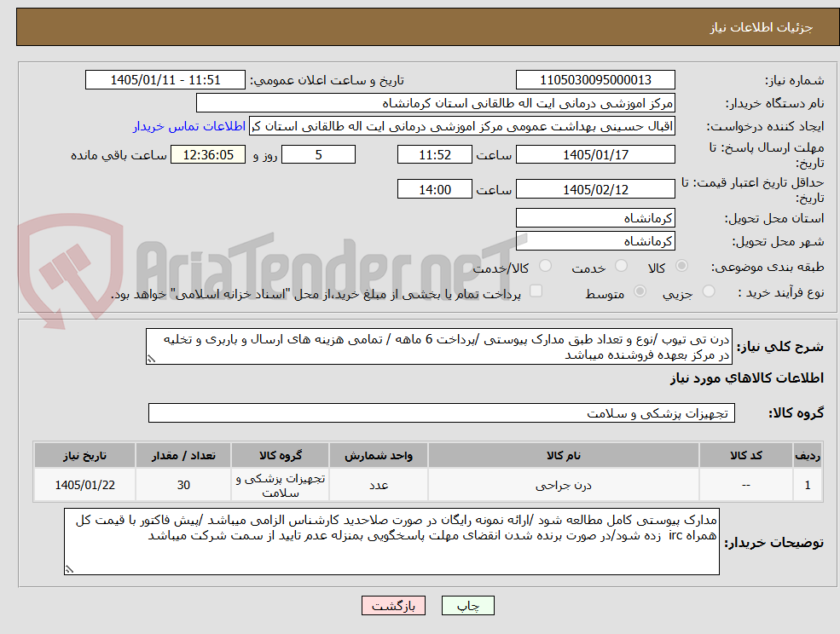Click the ساعت باقی مانده label
This screenshot has width=840, height=634.
pos(119,155)
